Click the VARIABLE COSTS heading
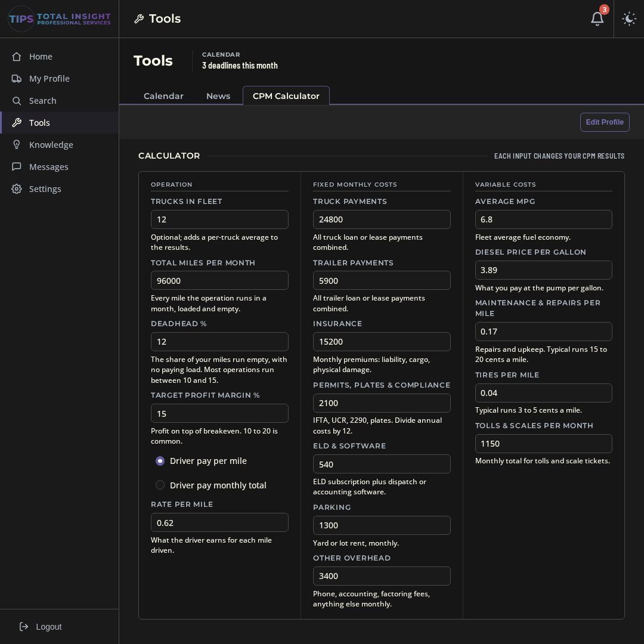The width and height of the screenshot is (644, 644). 505,184
